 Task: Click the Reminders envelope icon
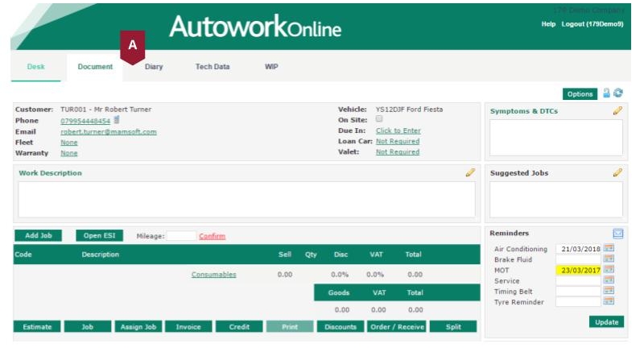coord(617,234)
